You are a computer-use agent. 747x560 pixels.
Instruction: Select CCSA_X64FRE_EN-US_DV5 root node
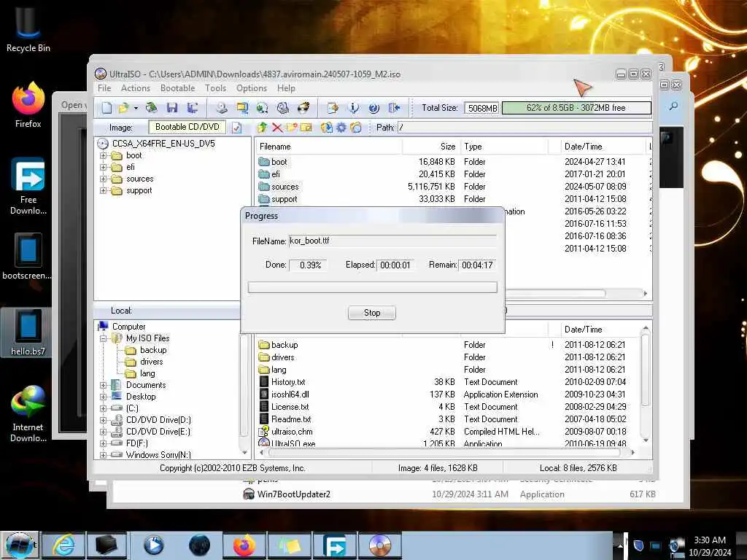(163, 144)
